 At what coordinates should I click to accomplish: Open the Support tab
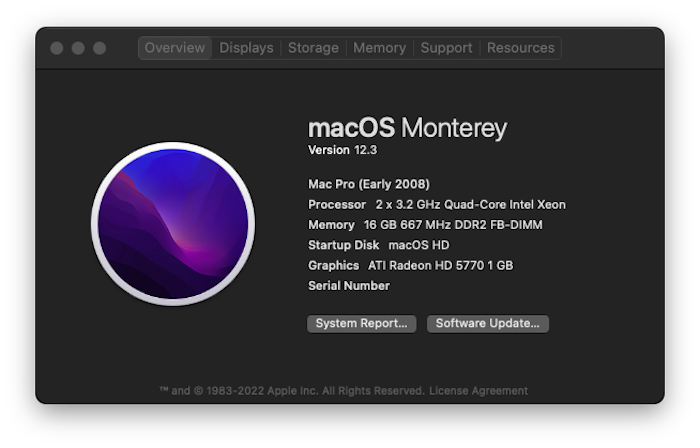point(446,48)
